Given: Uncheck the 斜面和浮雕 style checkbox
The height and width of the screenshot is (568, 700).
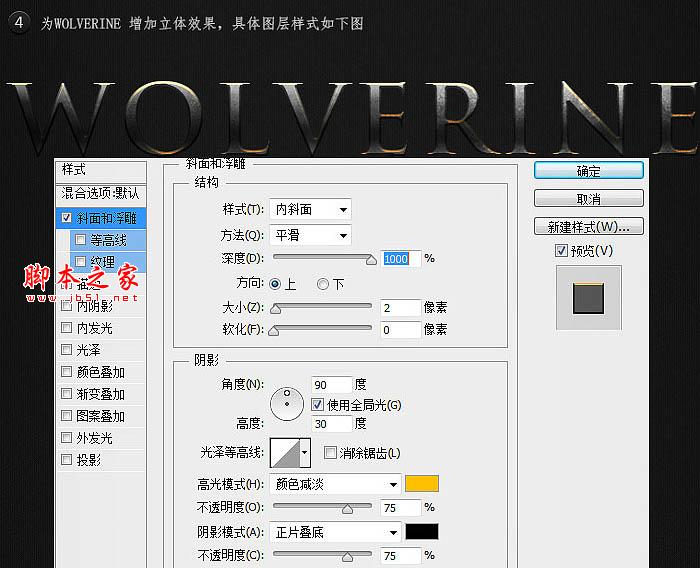Looking at the screenshot, I should (x=67, y=218).
